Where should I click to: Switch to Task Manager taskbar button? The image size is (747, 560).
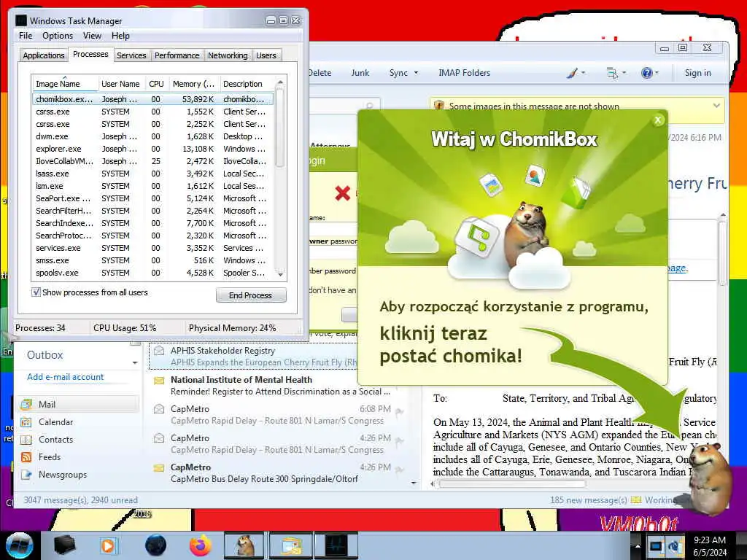[x=336, y=545]
